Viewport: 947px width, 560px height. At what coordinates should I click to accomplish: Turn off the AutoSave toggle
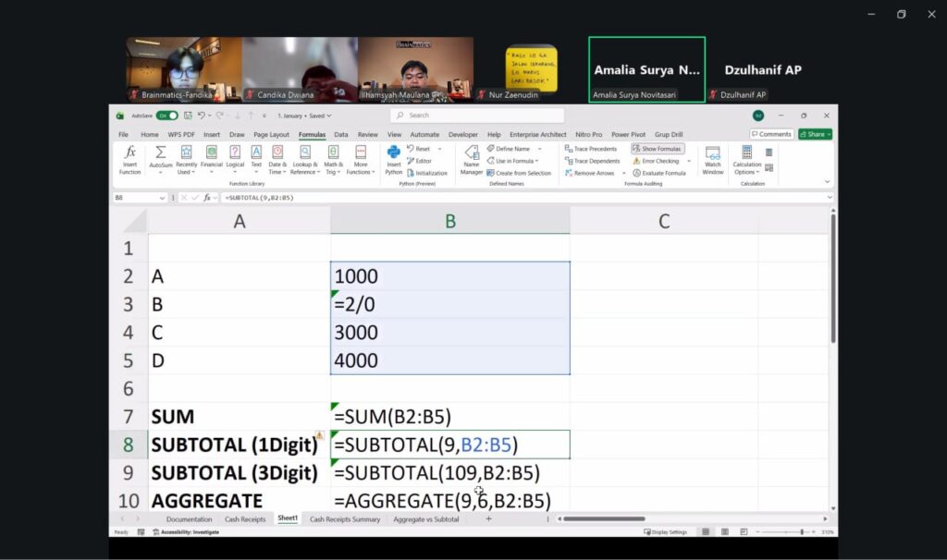pyautogui.click(x=166, y=116)
